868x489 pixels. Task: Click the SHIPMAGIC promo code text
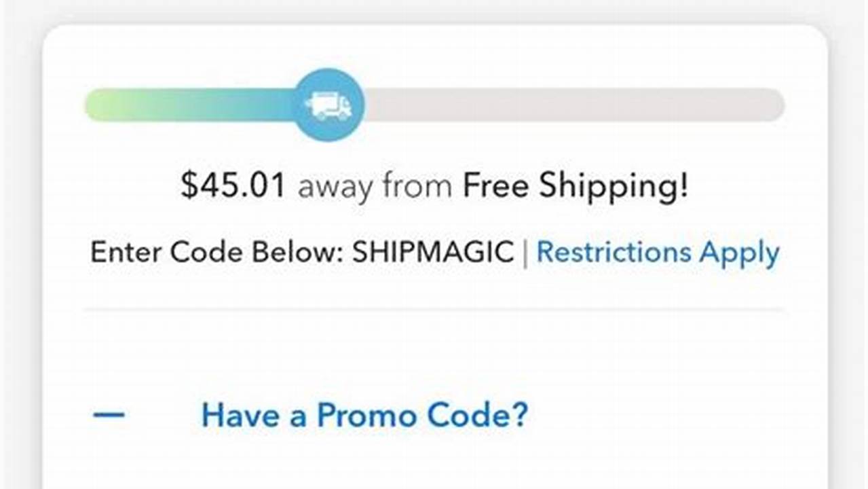pyautogui.click(x=432, y=252)
